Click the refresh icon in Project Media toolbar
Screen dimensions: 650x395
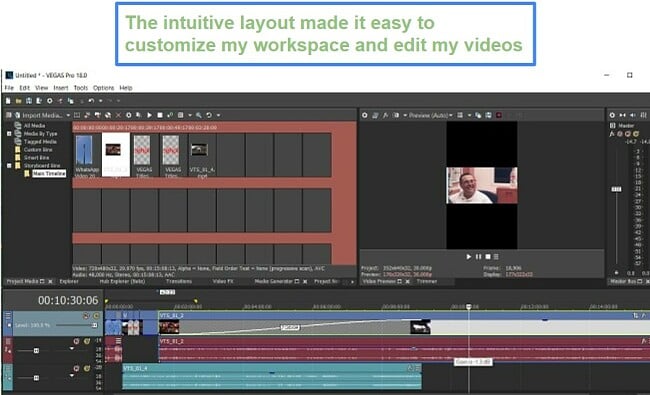[x=209, y=115]
